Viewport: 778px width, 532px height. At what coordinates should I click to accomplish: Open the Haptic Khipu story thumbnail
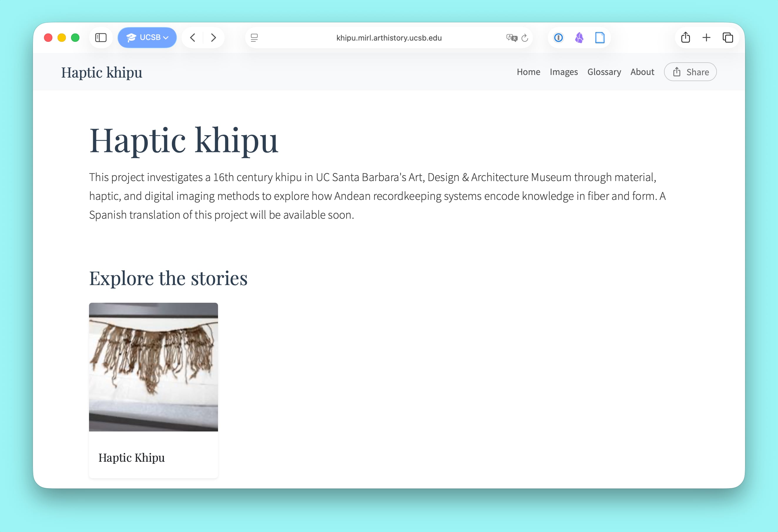click(x=153, y=367)
